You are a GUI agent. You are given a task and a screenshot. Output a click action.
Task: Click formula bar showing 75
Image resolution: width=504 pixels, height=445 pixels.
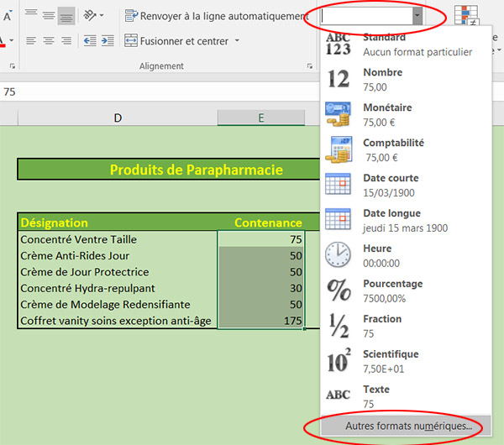[160, 92]
